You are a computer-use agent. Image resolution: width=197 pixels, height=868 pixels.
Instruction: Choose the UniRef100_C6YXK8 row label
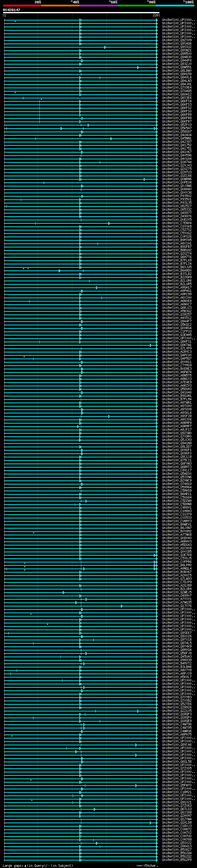177,226
